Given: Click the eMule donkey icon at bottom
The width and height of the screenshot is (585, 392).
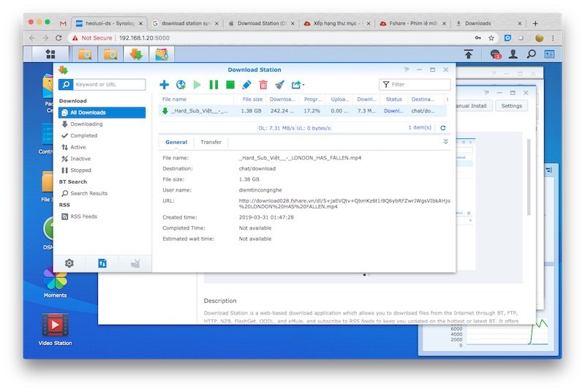Looking at the screenshot, I should (135, 263).
